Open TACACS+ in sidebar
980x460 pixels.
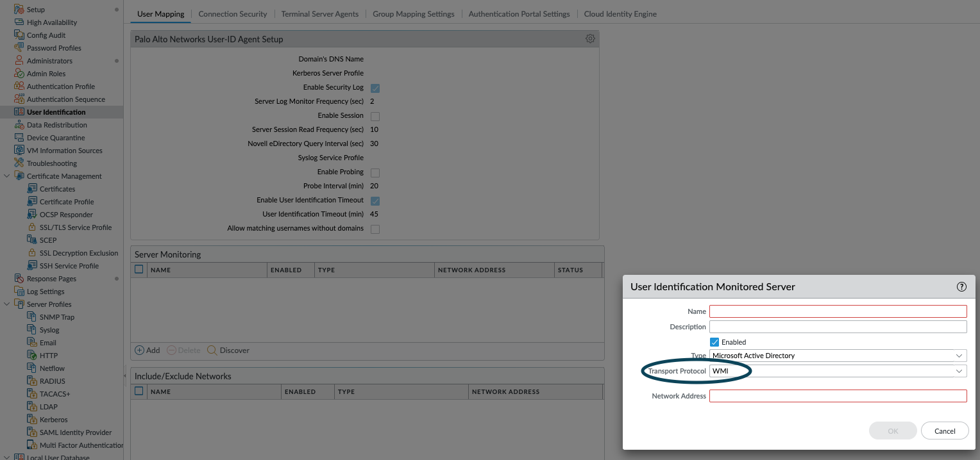55,394
